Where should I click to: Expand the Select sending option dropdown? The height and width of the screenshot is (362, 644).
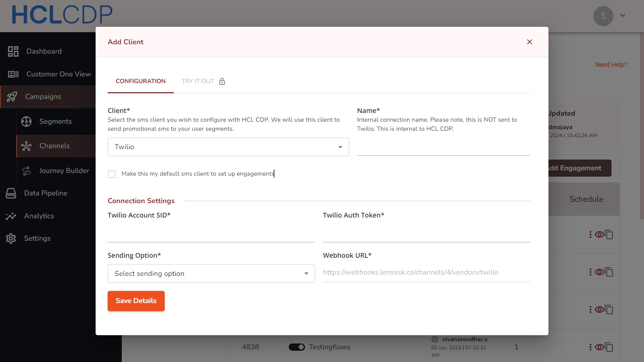(x=211, y=274)
